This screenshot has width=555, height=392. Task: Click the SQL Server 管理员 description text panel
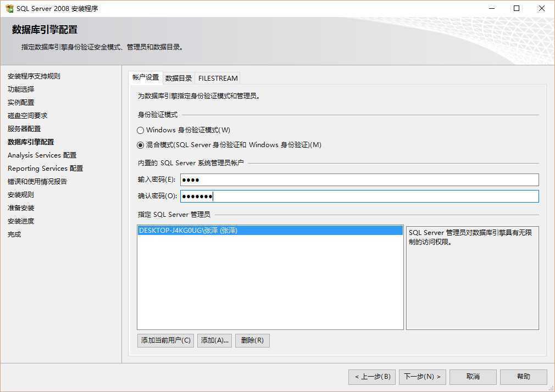pyautogui.click(x=472, y=278)
